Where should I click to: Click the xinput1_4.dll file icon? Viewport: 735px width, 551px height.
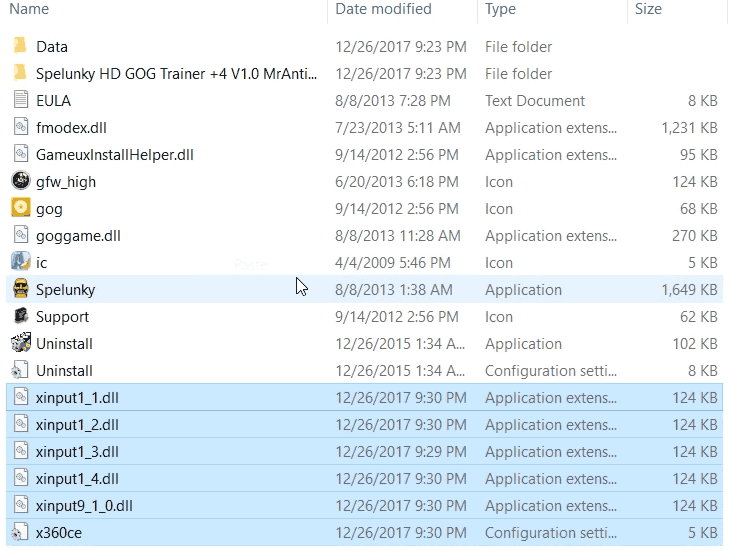click(x=21, y=478)
